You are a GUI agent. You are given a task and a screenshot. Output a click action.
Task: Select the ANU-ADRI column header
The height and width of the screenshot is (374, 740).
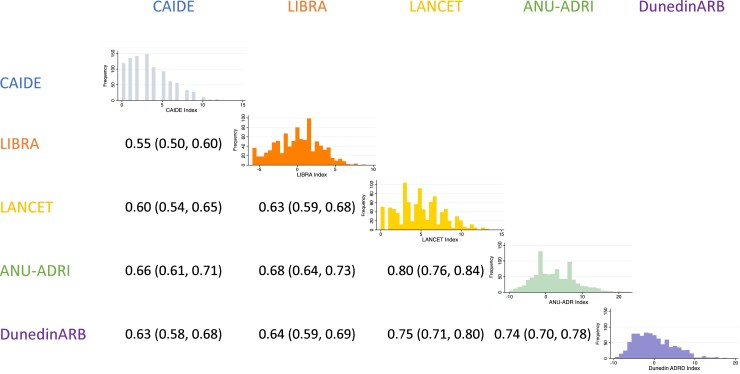tap(558, 8)
